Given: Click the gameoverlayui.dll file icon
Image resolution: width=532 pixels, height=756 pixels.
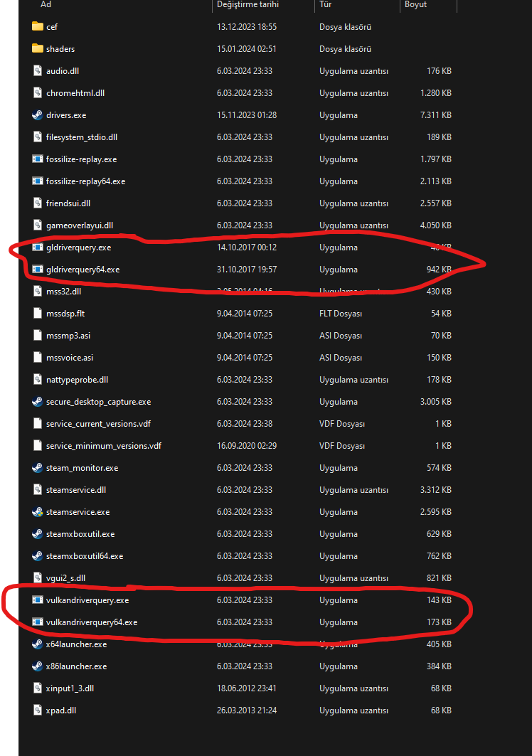Looking at the screenshot, I should point(38,225).
